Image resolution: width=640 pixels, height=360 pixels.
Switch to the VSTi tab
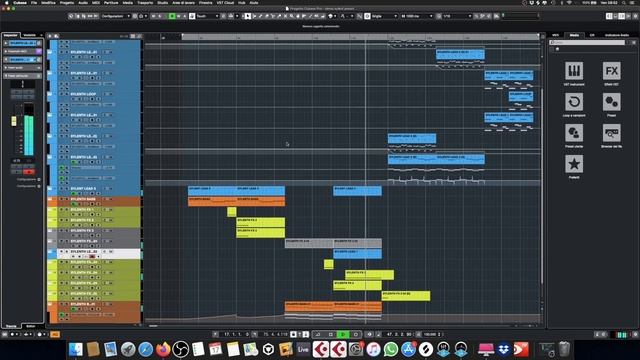[x=556, y=35]
